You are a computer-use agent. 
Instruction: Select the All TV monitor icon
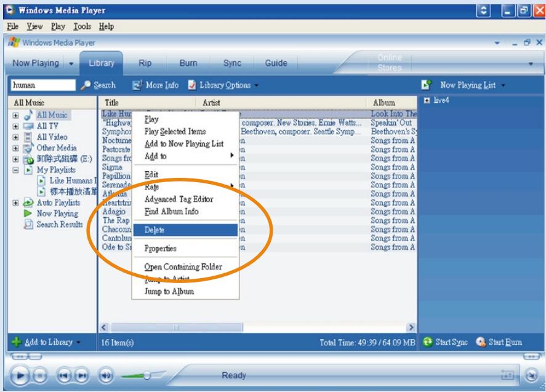click(x=28, y=126)
